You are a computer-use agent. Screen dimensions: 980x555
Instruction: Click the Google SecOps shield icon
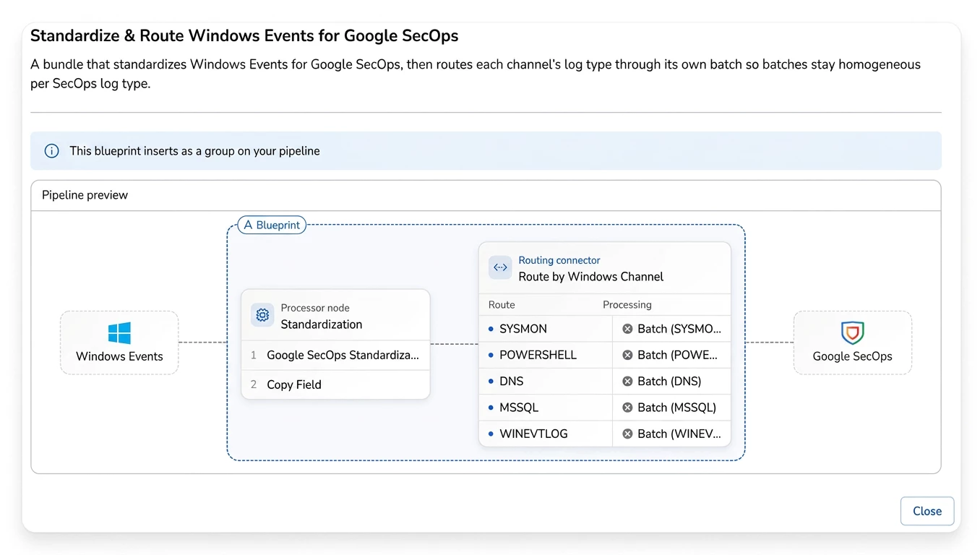click(853, 333)
